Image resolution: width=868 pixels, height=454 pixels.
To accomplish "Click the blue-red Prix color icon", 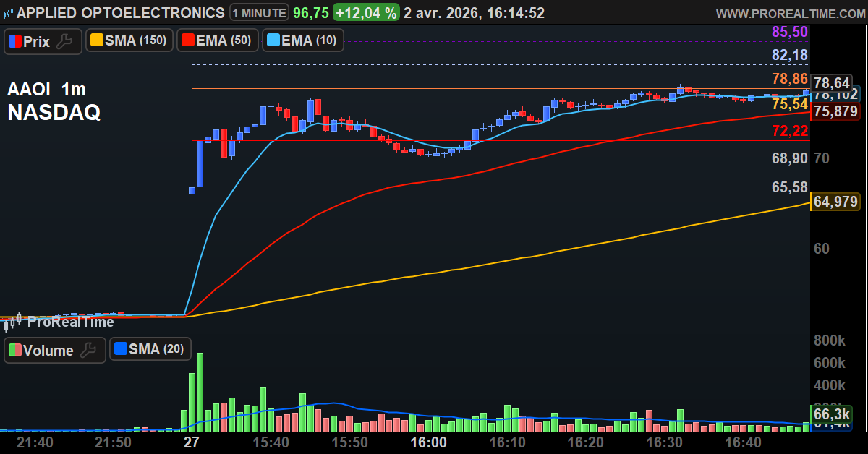I will tap(14, 42).
